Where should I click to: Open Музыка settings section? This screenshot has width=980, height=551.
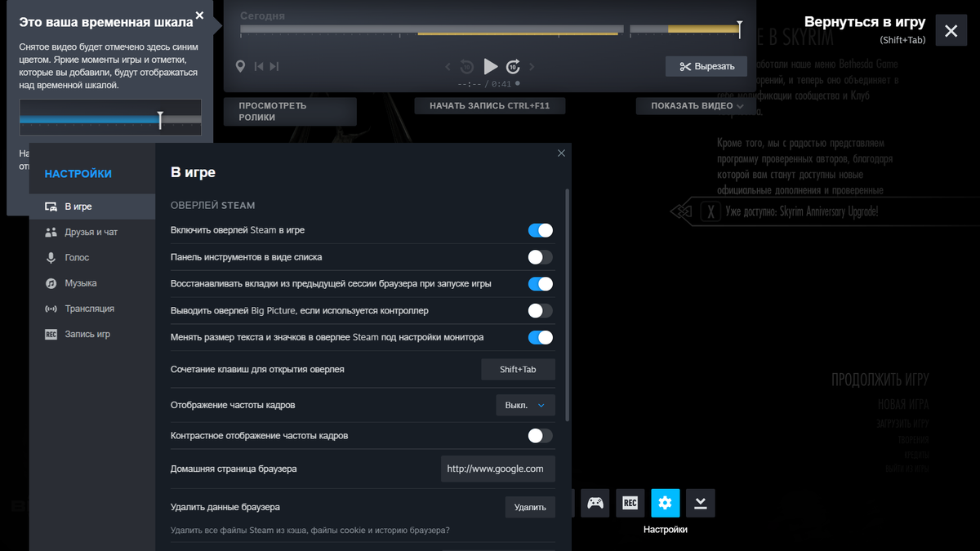92,283
